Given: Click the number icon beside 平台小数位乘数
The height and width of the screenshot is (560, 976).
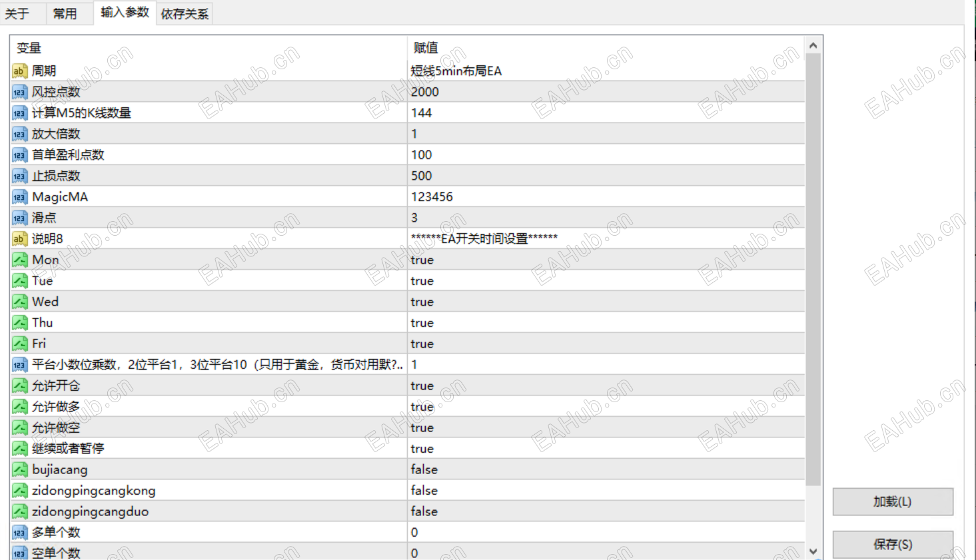Looking at the screenshot, I should (x=19, y=365).
